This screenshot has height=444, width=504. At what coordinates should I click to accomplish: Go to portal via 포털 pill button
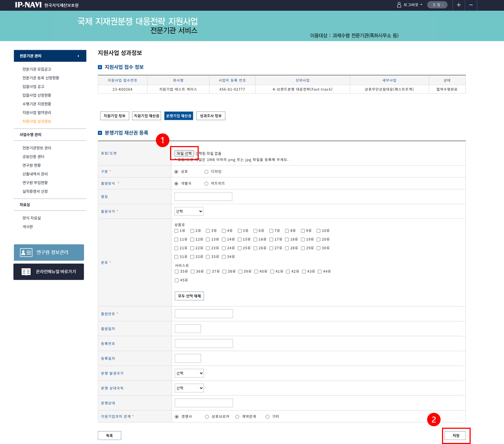437,5
